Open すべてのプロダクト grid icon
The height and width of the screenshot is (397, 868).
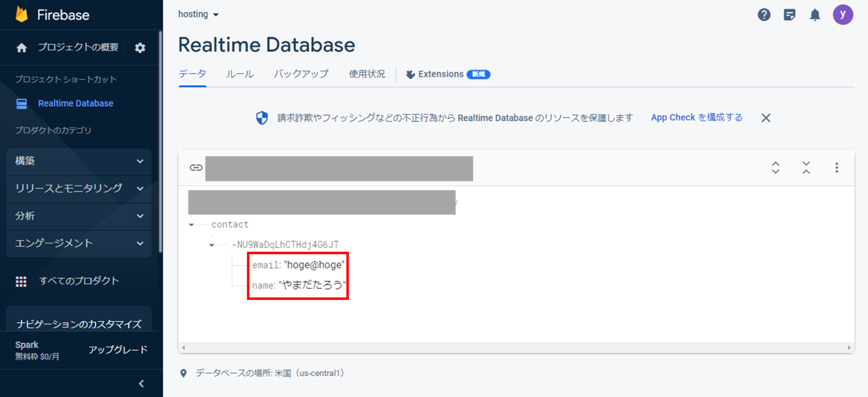click(21, 281)
